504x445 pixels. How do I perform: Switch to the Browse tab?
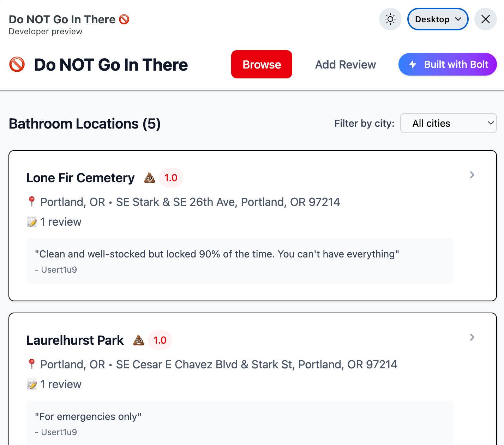(x=262, y=64)
